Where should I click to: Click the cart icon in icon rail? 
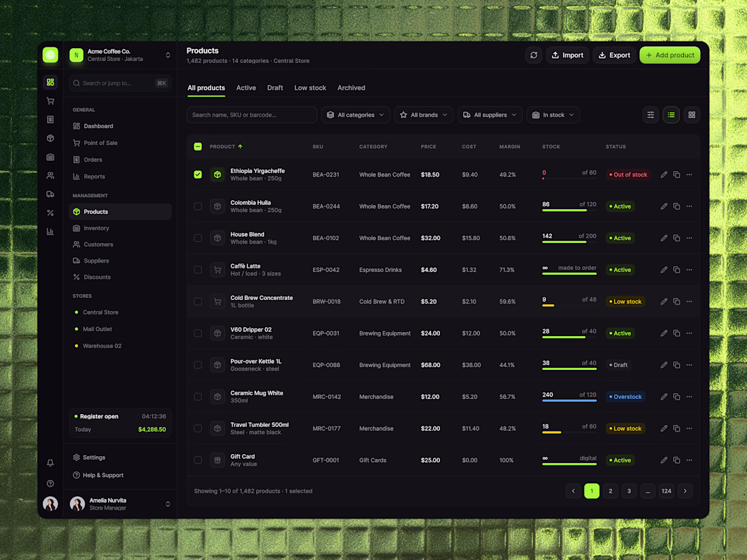pyautogui.click(x=50, y=101)
